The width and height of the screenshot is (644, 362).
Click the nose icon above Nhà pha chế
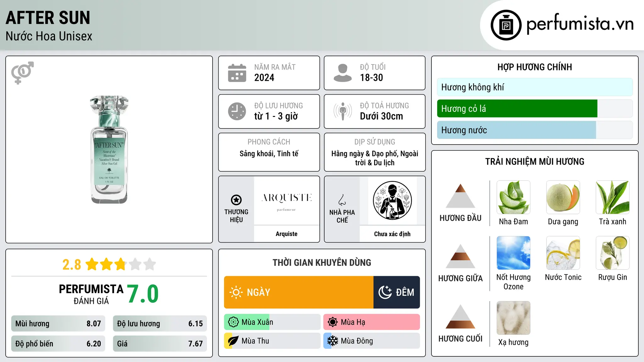[342, 200]
